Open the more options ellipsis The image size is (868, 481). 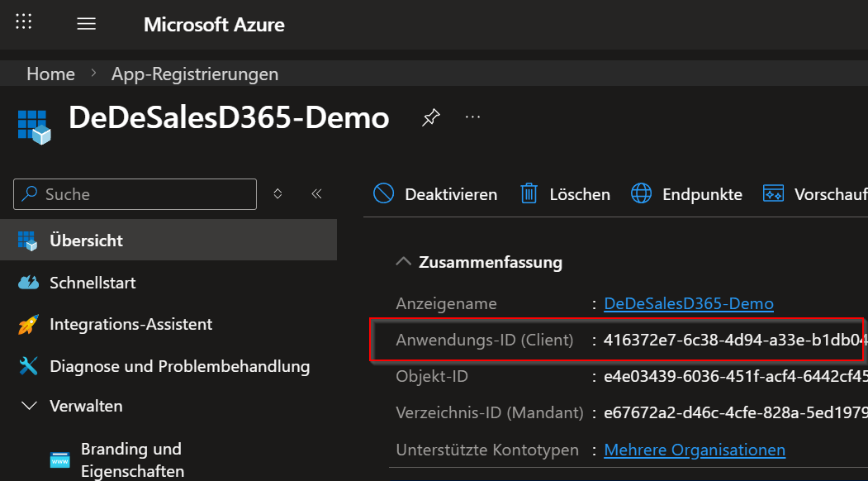472,117
